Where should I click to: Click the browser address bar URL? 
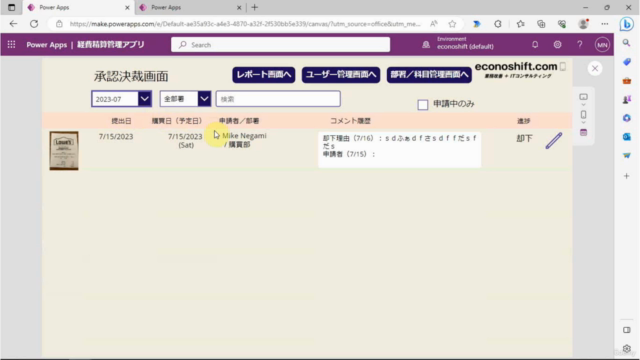tap(245, 24)
